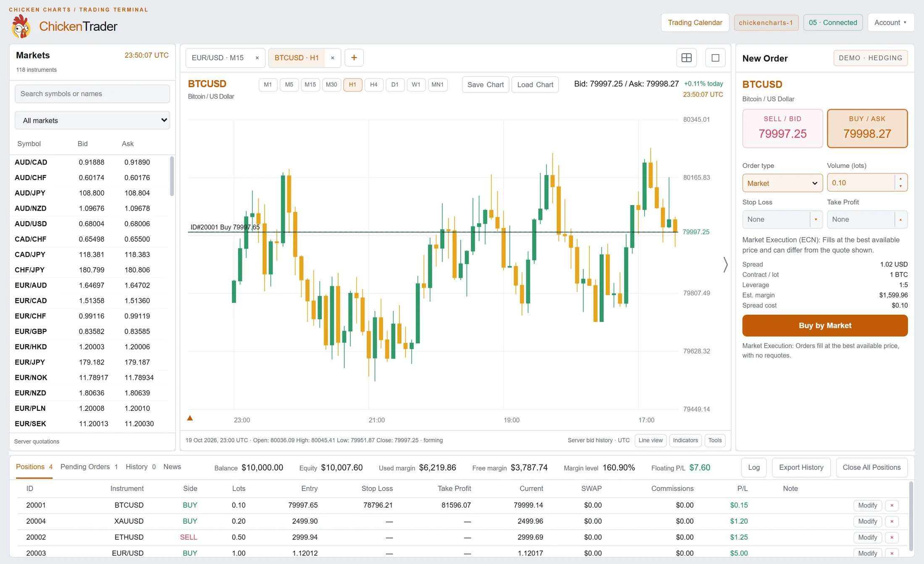Focus the Search symbols or names field
The width and height of the screenshot is (924, 564).
pos(92,94)
